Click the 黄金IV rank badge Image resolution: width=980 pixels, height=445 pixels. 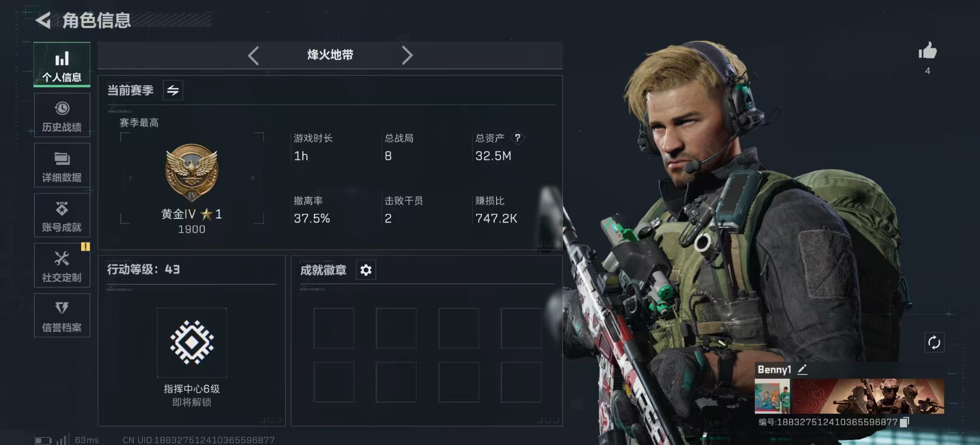click(x=192, y=173)
